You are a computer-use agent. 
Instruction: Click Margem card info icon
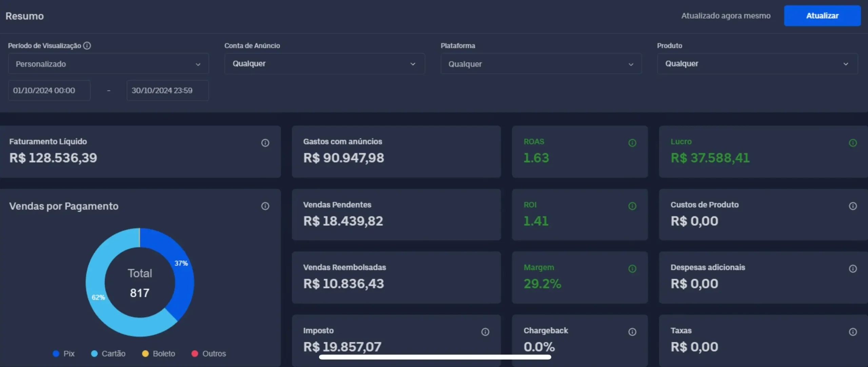click(x=632, y=269)
